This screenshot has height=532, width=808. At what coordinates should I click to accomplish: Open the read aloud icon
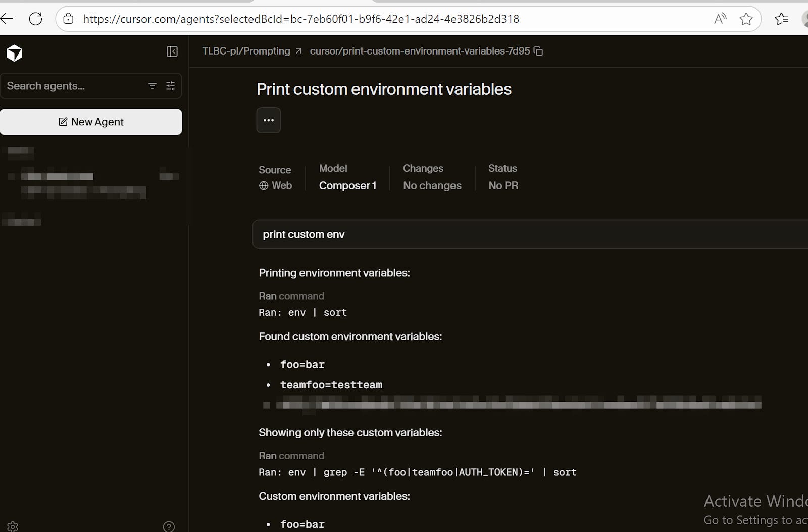point(720,19)
